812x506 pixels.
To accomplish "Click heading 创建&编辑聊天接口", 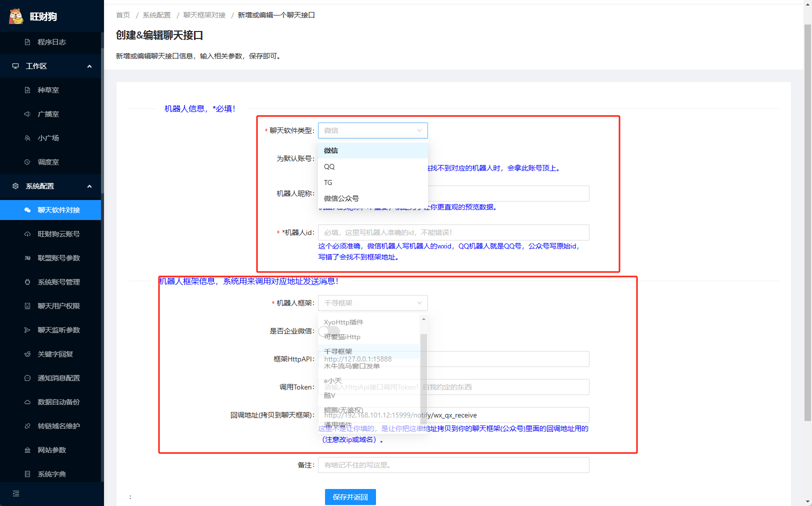I will (x=159, y=35).
